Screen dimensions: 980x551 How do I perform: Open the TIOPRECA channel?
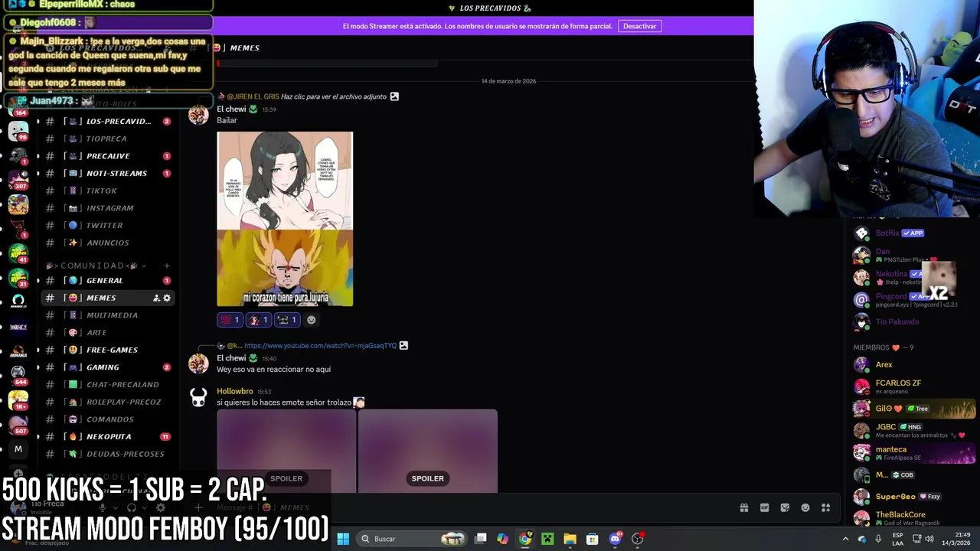[x=108, y=139]
